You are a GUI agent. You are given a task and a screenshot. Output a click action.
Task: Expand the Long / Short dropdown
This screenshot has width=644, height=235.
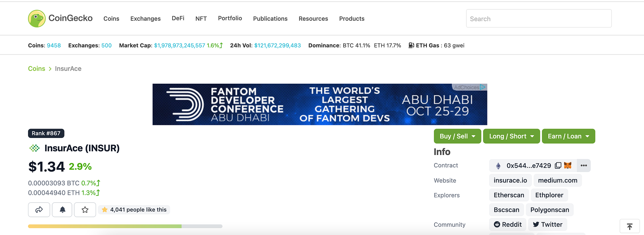click(x=511, y=136)
